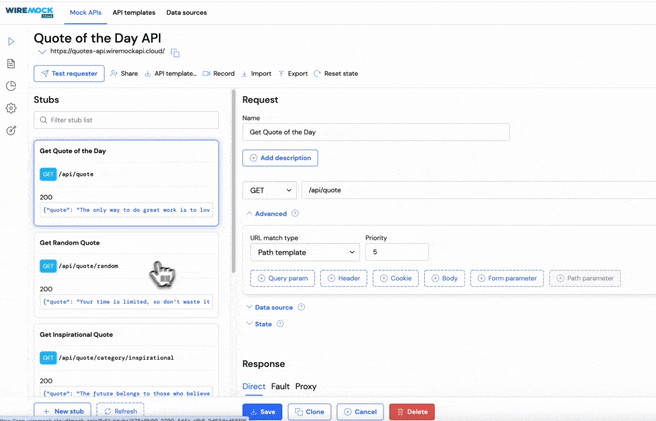
Task: Focus the Filter stub list field
Action: (126, 120)
